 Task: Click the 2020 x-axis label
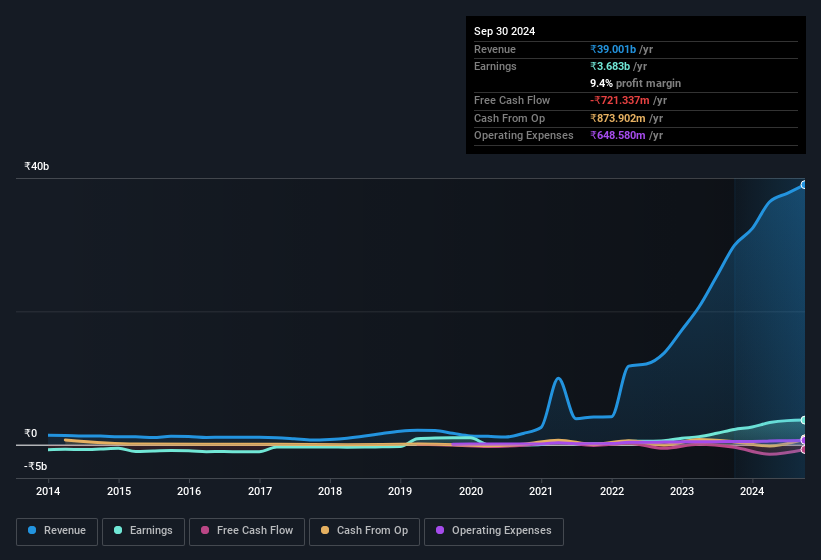471,491
